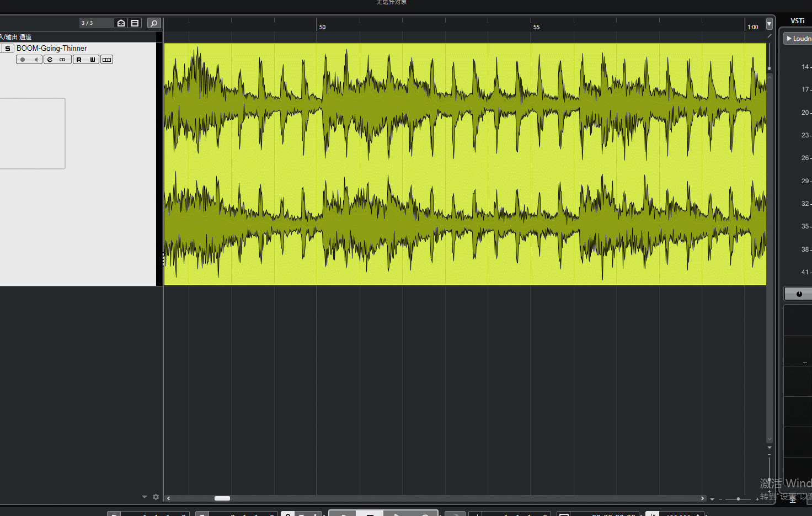Open edit channel settings 'e' button
Screen dimensions: 812x516
50,60
